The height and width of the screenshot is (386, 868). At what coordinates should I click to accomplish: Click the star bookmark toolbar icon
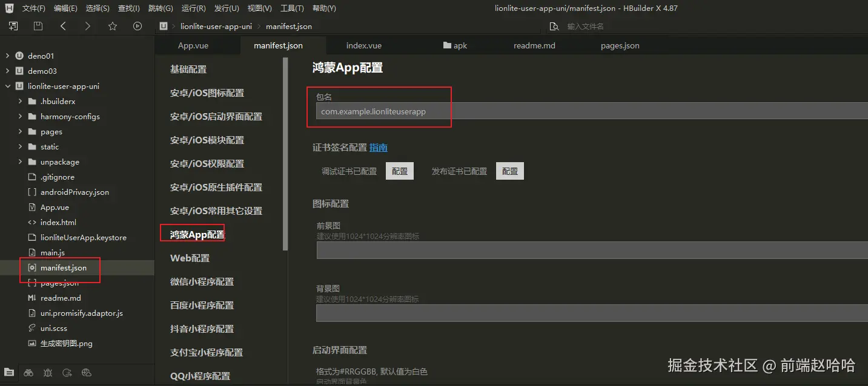click(113, 26)
